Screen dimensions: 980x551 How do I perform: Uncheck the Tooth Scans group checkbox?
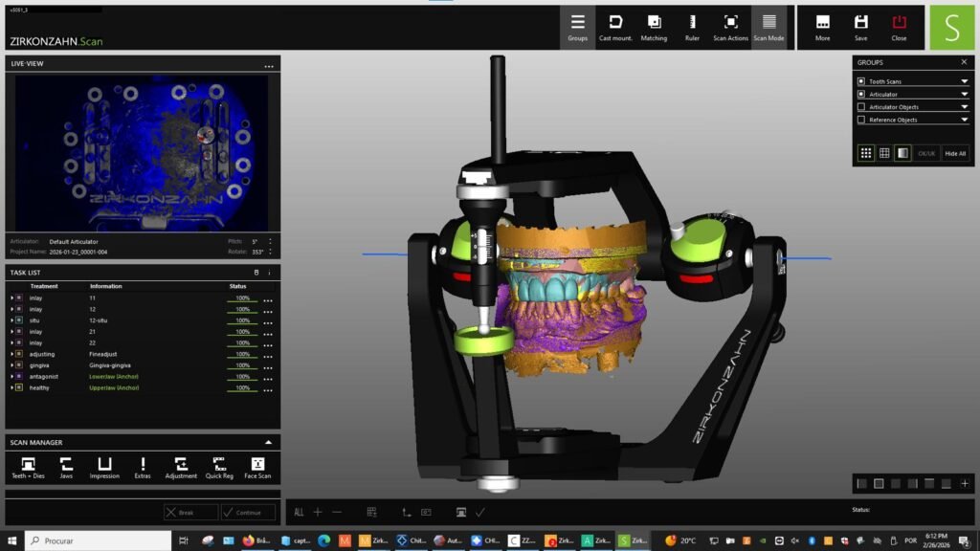[x=861, y=81]
